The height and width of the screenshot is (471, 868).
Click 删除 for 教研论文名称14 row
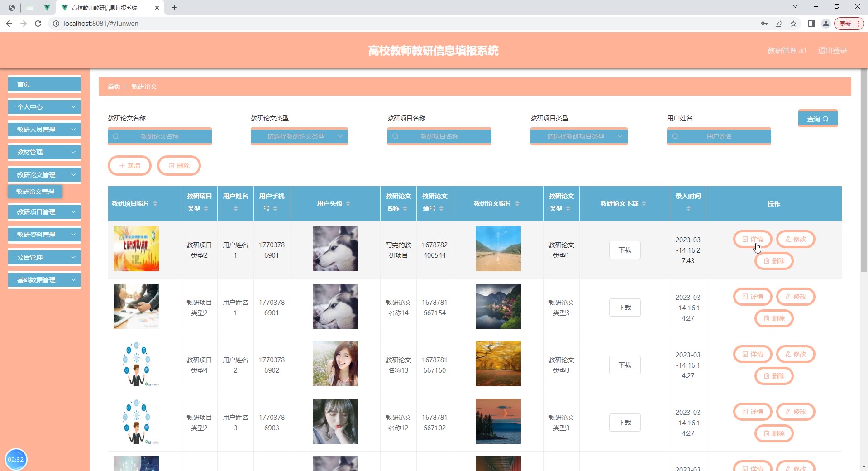click(774, 318)
